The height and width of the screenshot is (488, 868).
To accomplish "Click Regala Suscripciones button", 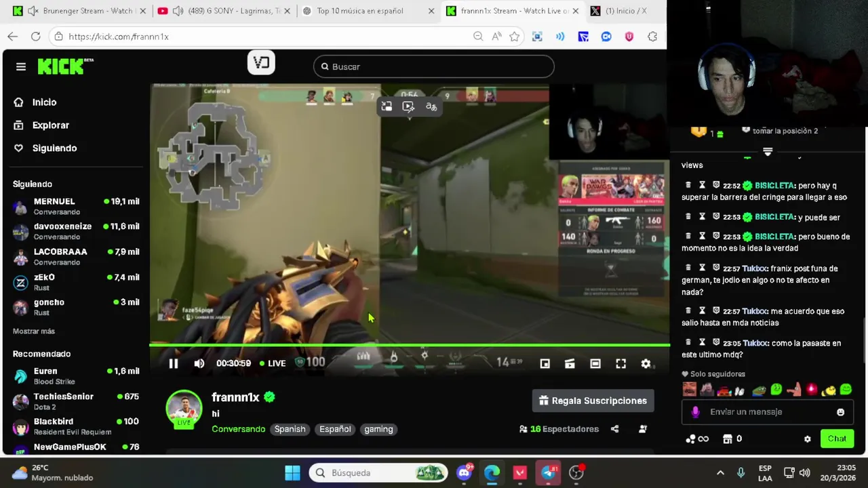I will pos(593,401).
